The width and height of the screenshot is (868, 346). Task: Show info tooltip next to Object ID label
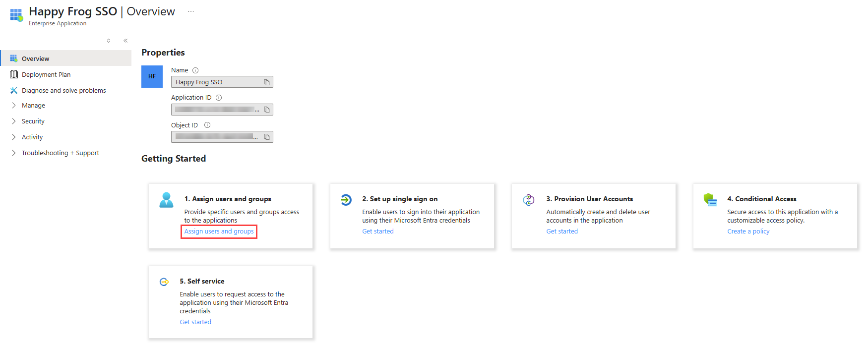coord(207,125)
